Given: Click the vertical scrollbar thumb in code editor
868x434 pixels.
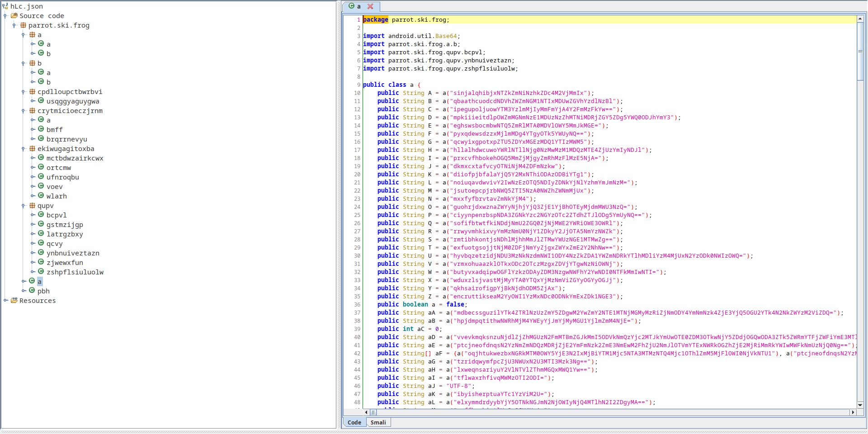Looking at the screenshot, I should click(860, 51).
